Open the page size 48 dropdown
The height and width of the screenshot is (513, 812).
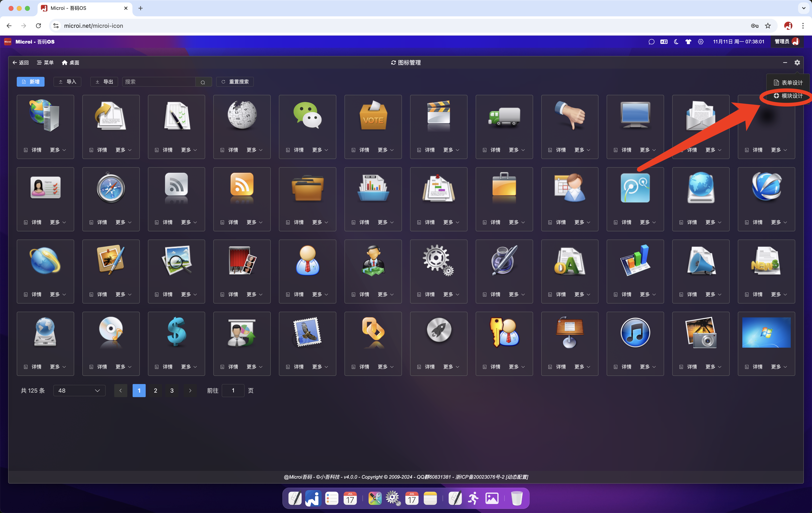pos(79,391)
